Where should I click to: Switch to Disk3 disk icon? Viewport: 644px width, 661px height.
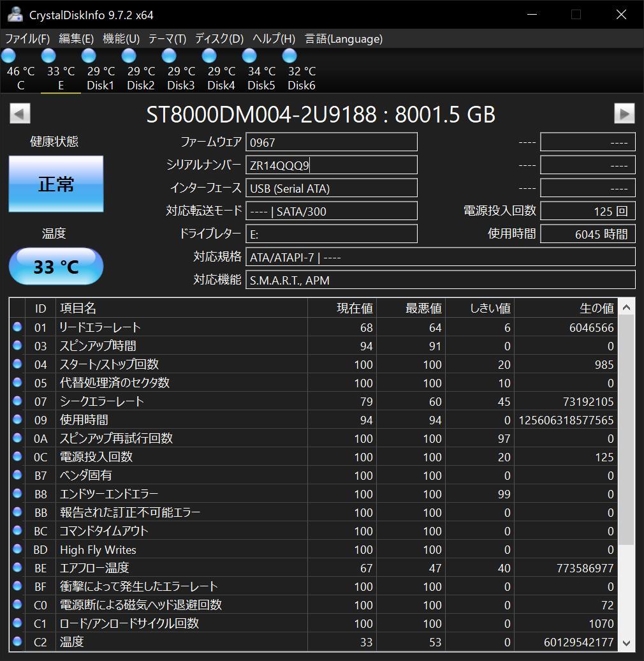coord(169,56)
